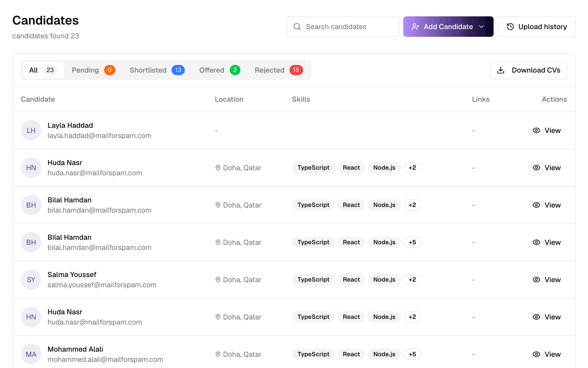
Task: Click the Candidate column header
Action: pyautogui.click(x=38, y=99)
